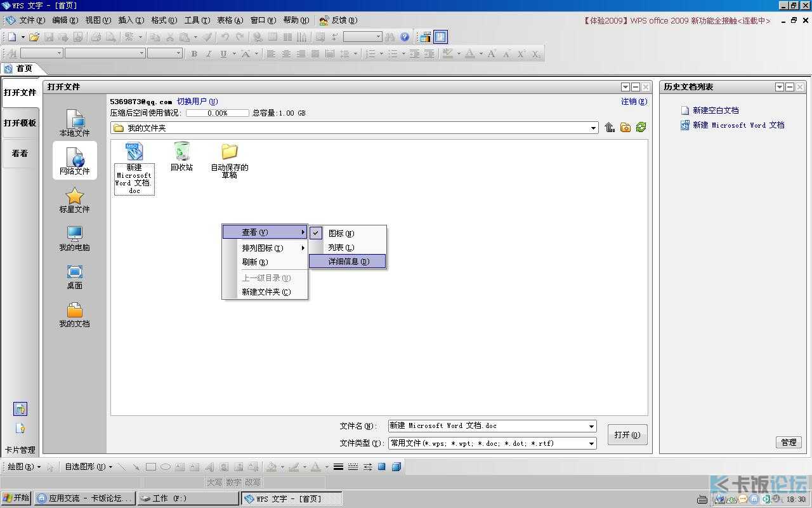Click the Shadow style icon in drawing toolbar
Viewport: 812px width, 508px height.
click(382, 467)
